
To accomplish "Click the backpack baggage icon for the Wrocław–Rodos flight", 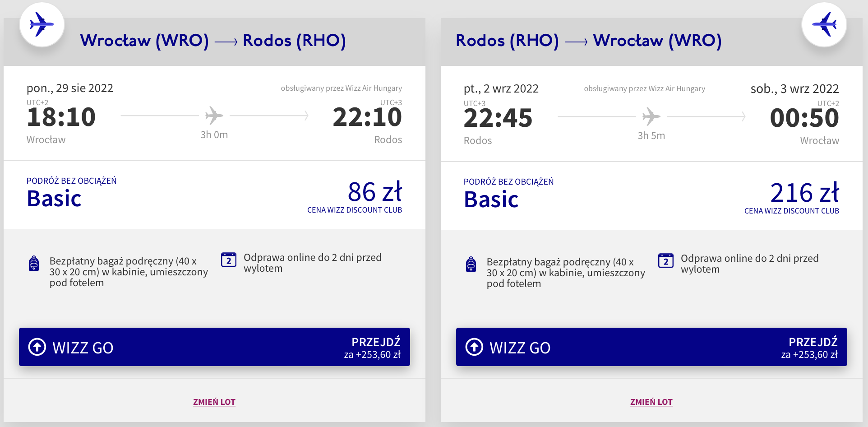I will point(34,263).
